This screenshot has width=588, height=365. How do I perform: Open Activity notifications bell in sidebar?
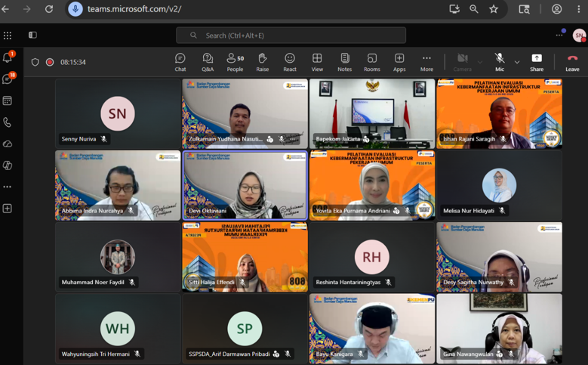(8, 57)
